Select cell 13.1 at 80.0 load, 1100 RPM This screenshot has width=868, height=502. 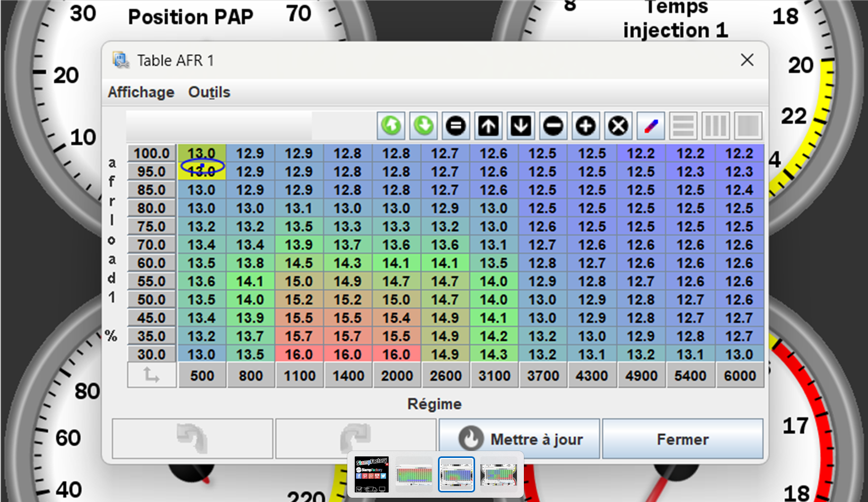coord(299,208)
